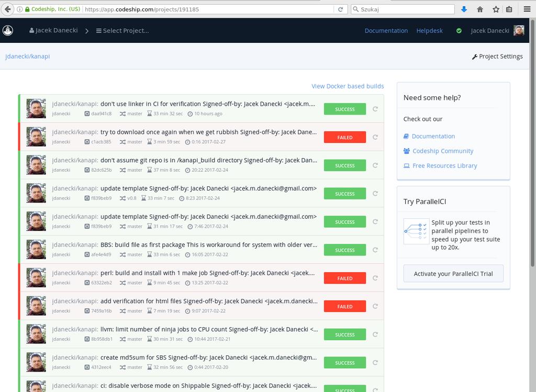This screenshot has height=392, width=536.
Task: Focus the browser address bar
Action: (x=208, y=9)
